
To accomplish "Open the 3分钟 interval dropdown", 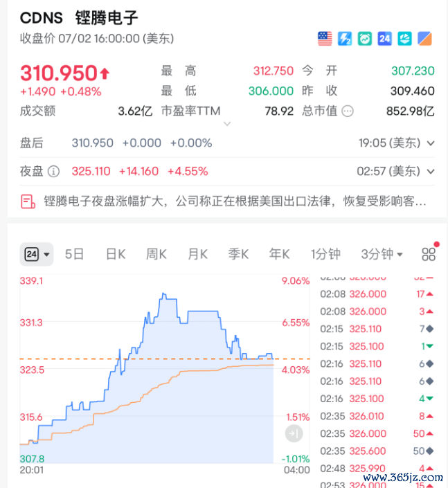I will [382, 254].
